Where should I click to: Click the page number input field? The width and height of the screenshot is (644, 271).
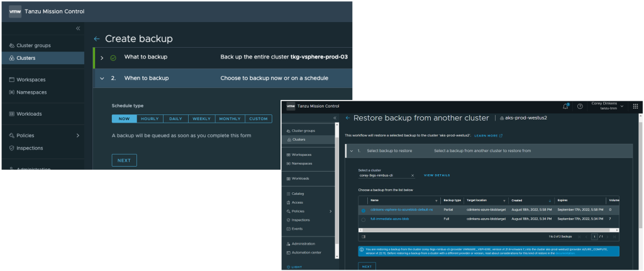594,237
